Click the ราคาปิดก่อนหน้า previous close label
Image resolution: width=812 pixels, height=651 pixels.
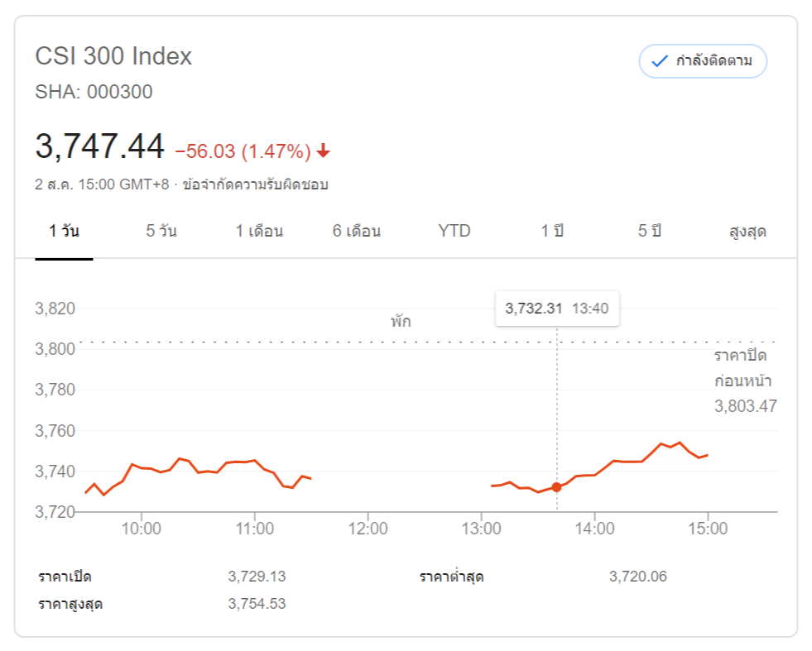(x=741, y=368)
